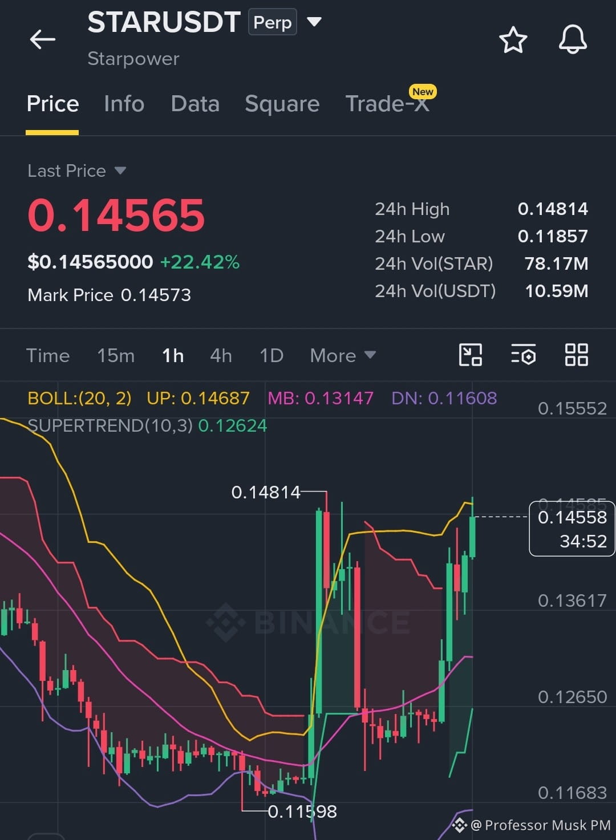The height and width of the screenshot is (840, 616).
Task: Open the Square tab
Action: coord(282,104)
